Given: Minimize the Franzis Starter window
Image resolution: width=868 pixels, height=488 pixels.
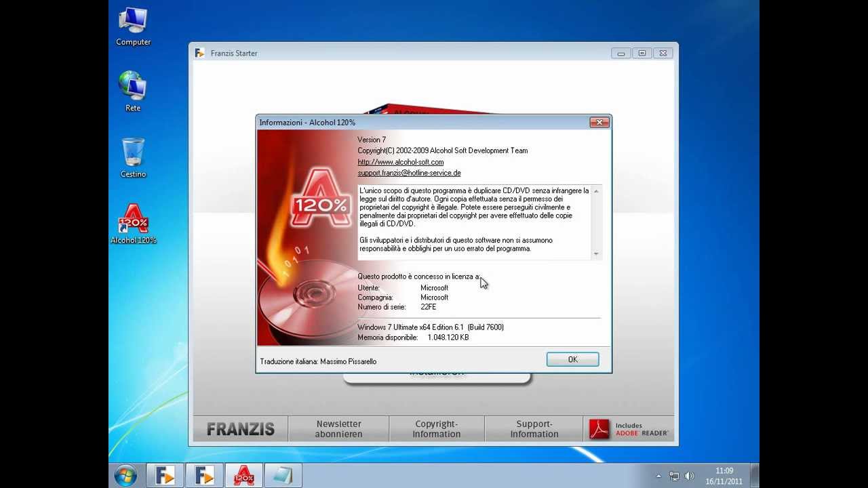Looking at the screenshot, I should [x=620, y=53].
